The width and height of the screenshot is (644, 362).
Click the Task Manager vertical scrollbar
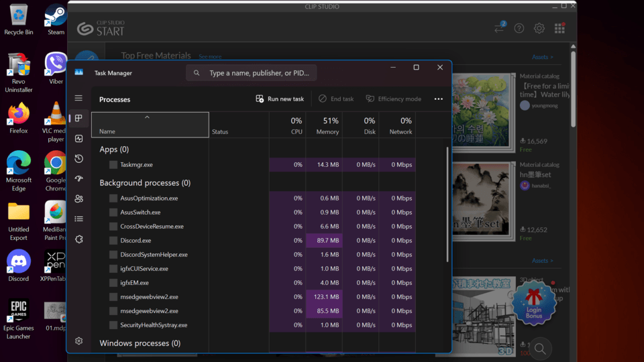pos(447,204)
